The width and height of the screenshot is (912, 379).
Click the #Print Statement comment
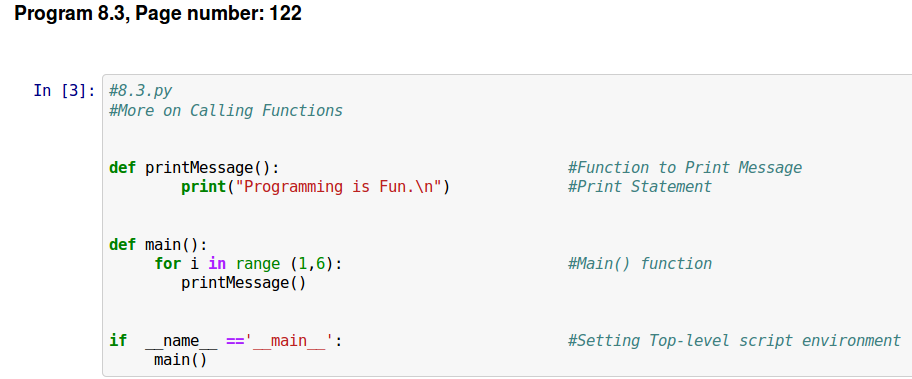(639, 187)
